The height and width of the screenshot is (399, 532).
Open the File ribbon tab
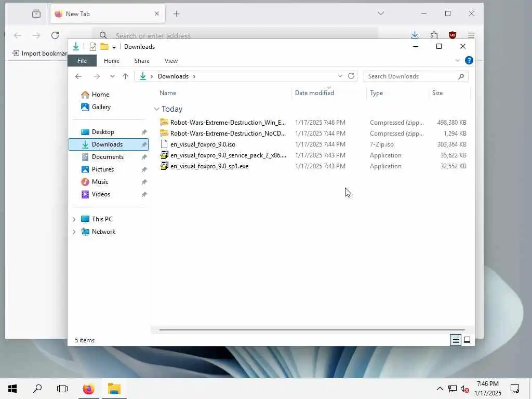(x=82, y=61)
